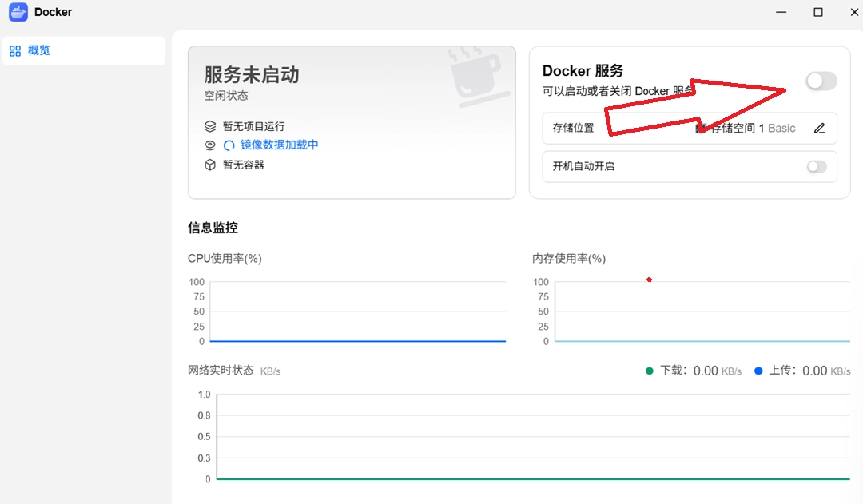Click the loading spinner icon for image data
Viewport: 863px width, 504px height.
[x=229, y=145]
